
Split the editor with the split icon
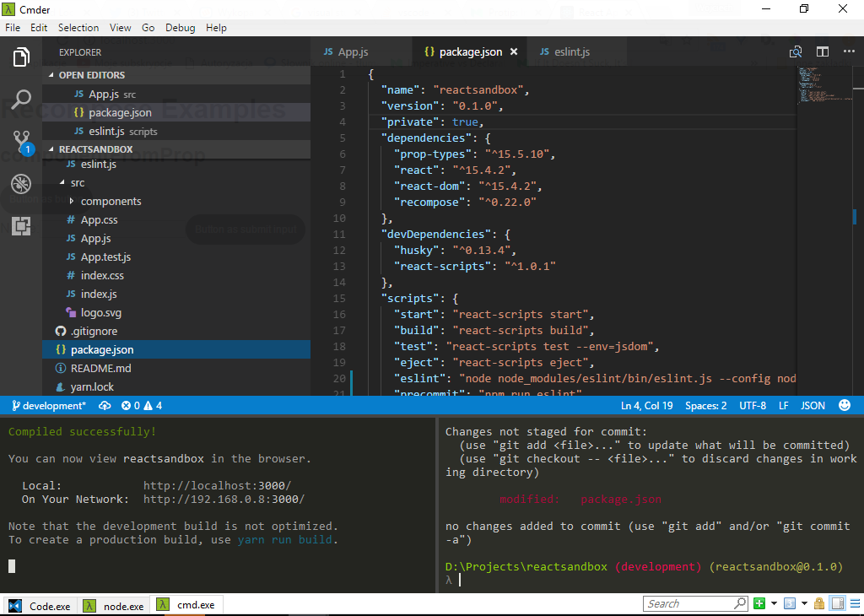823,51
